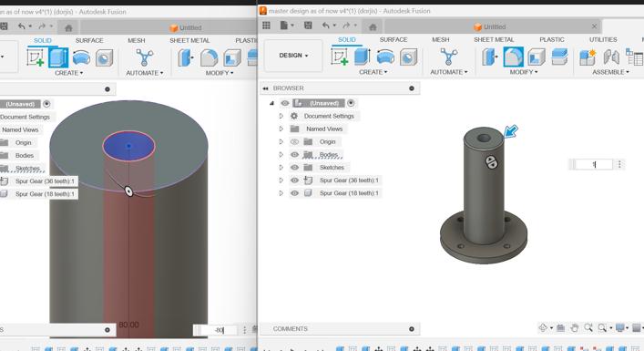Show the hidden Origin folder

[294, 142]
